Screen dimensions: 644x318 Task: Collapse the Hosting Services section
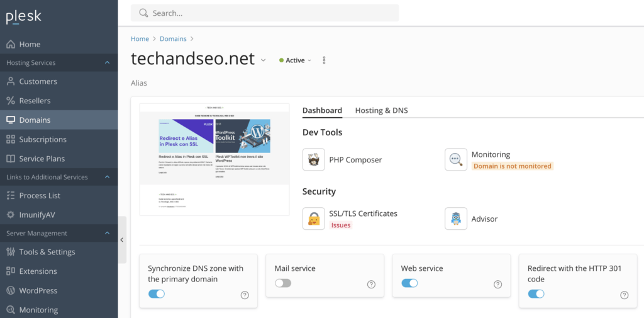107,62
